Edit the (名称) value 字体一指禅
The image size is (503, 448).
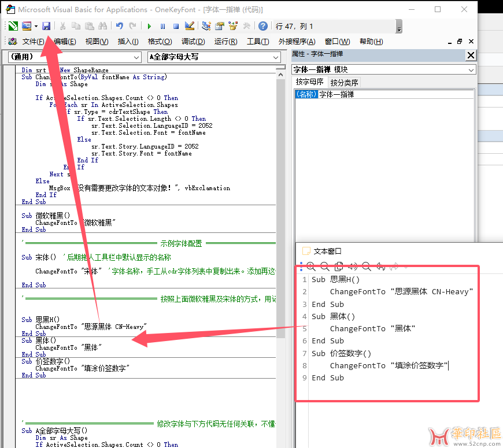point(396,94)
